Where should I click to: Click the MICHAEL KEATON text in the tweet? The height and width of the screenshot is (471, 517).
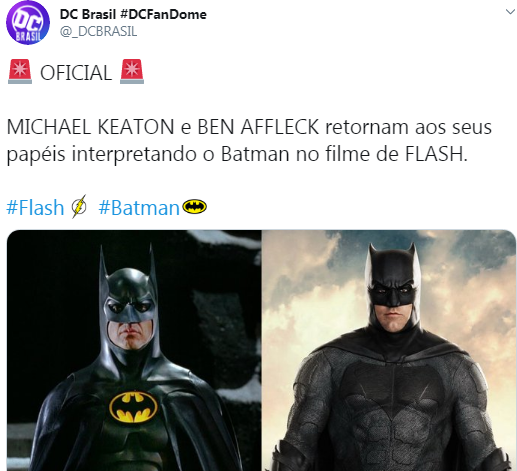click(x=90, y=127)
